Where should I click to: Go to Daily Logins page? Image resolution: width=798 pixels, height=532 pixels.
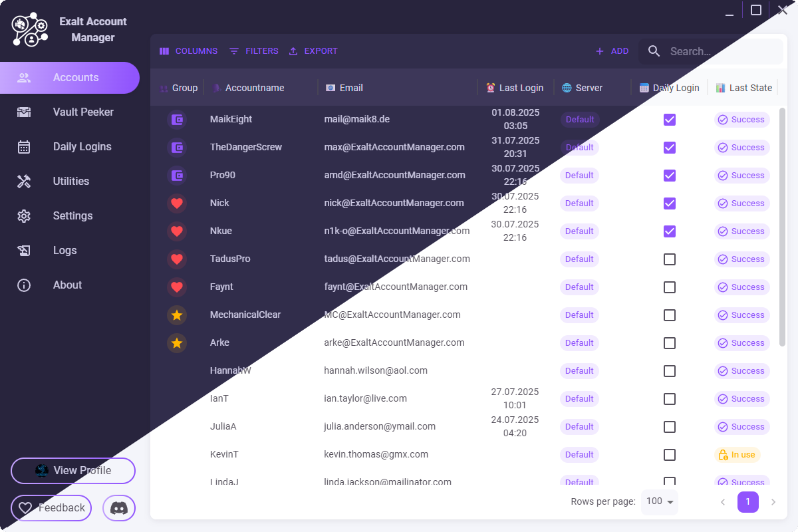coord(69,147)
